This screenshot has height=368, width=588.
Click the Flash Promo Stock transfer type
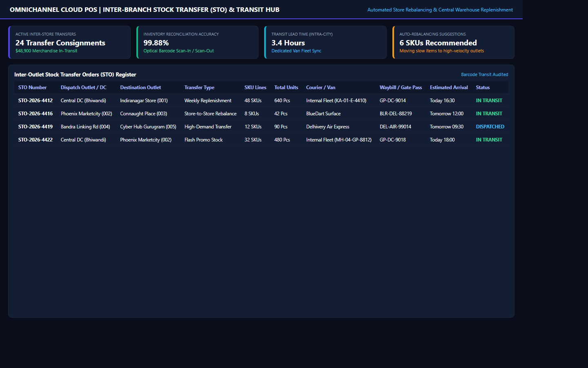(203, 140)
